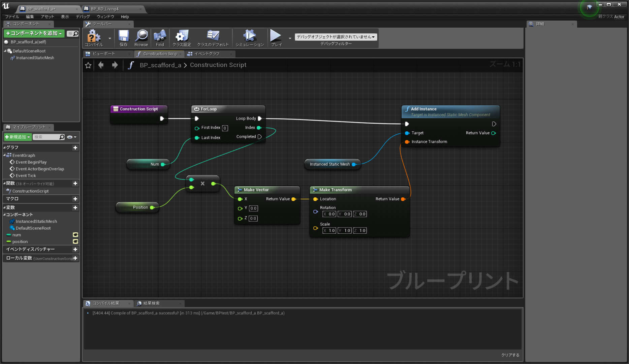Add a local variable with plus icon
629x364 pixels.
click(75, 258)
